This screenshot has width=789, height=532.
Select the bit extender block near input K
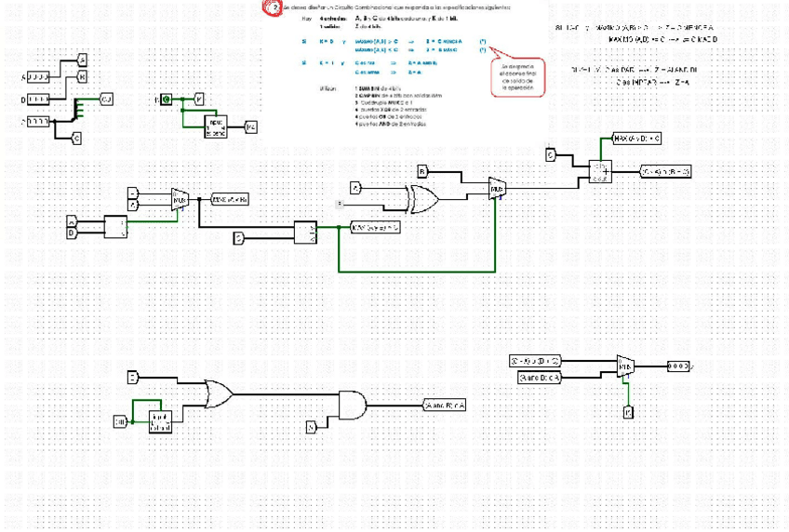(215, 127)
